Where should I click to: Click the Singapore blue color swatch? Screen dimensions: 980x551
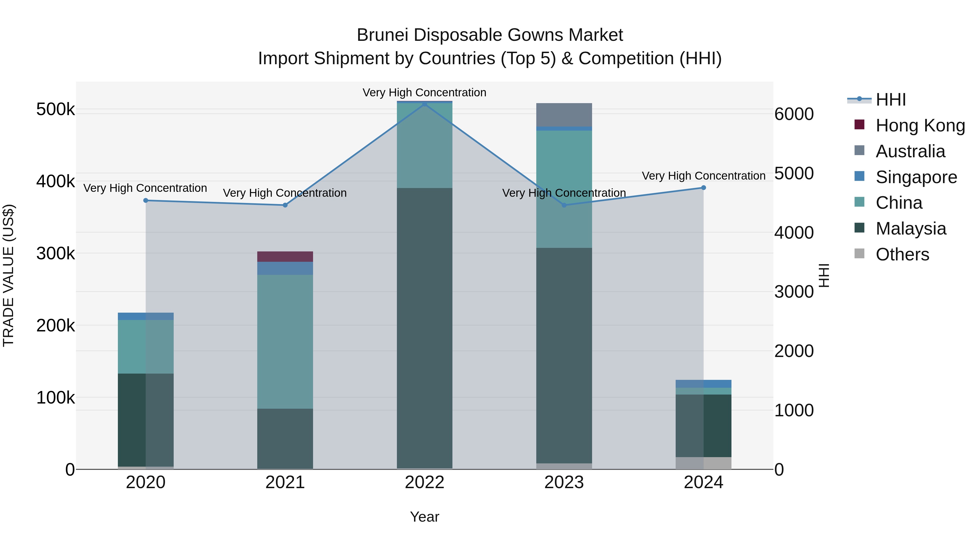859,176
